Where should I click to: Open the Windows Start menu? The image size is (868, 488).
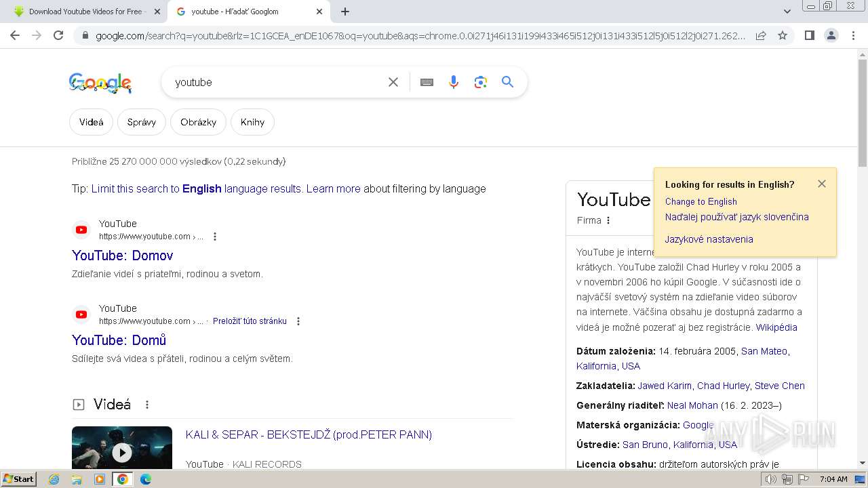click(x=18, y=479)
